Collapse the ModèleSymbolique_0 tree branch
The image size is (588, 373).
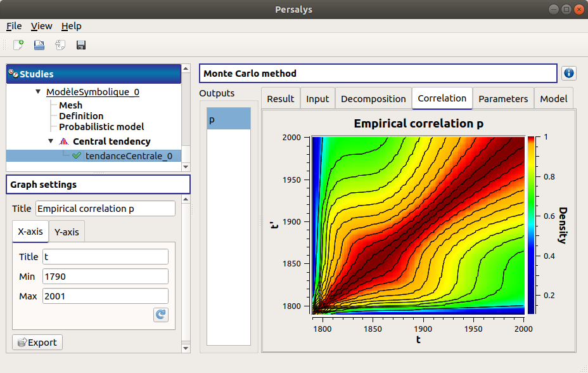point(37,91)
